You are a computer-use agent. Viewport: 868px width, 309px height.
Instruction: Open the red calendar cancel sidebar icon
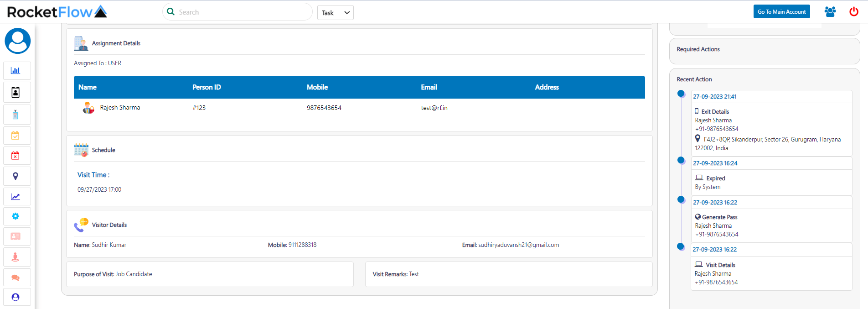coord(15,156)
